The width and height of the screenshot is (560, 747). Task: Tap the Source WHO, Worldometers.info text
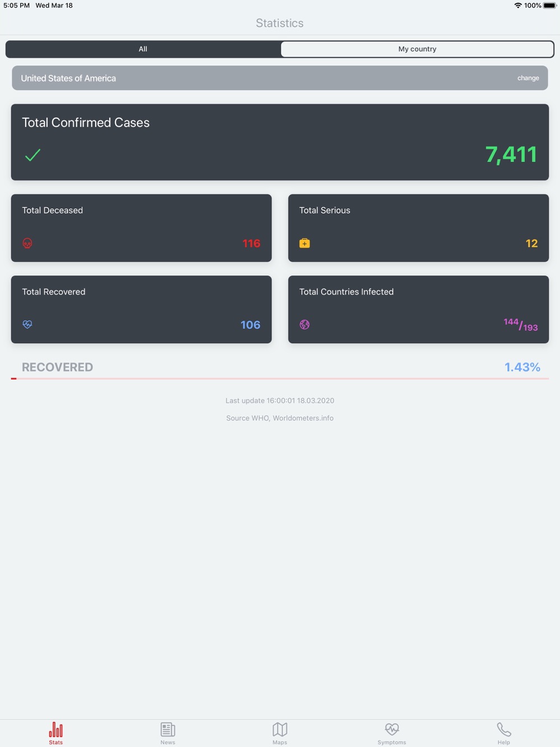pos(280,418)
